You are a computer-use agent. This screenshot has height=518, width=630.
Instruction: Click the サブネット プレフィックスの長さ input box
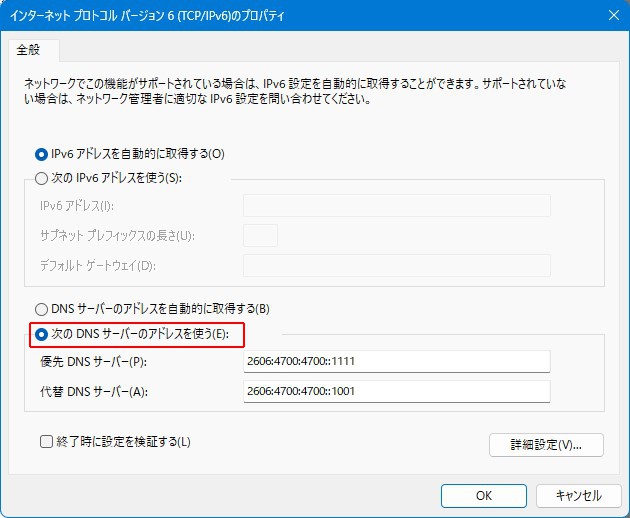(x=260, y=236)
